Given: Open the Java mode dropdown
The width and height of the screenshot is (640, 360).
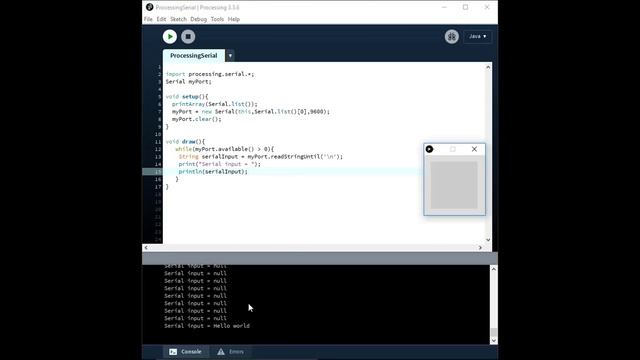Looking at the screenshot, I should [x=478, y=36].
